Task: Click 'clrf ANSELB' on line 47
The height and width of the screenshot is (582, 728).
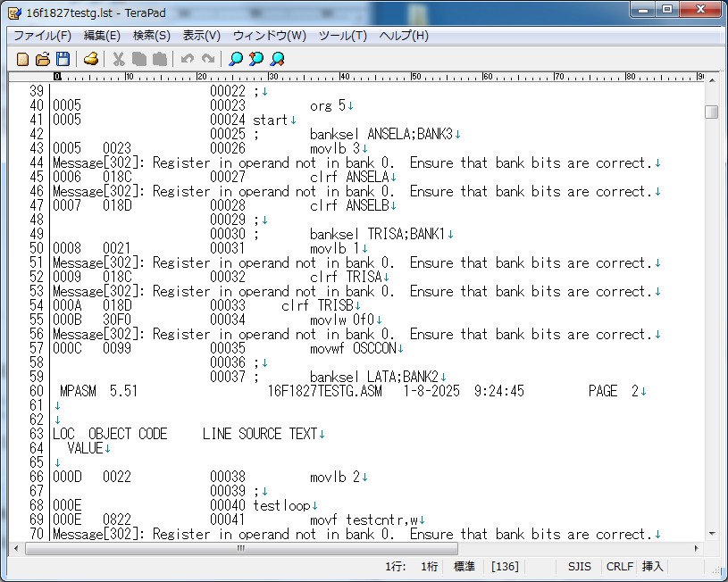Action: click(x=349, y=205)
